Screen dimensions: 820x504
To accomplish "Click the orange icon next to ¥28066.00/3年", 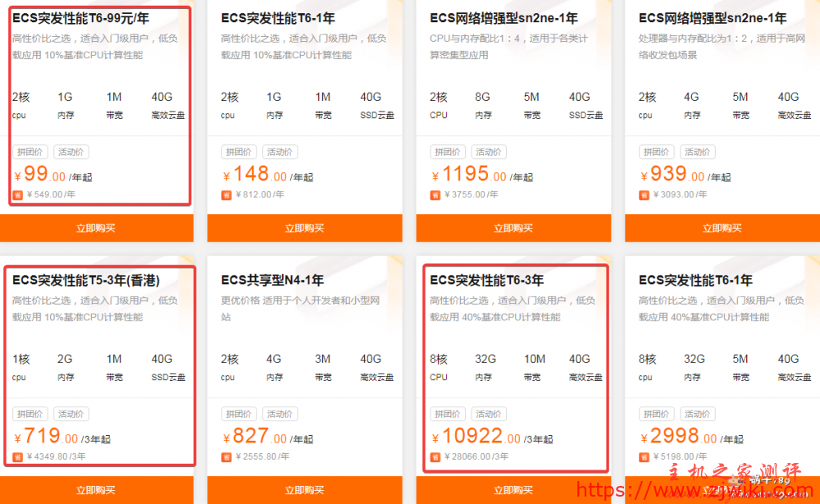I will 435,457.
